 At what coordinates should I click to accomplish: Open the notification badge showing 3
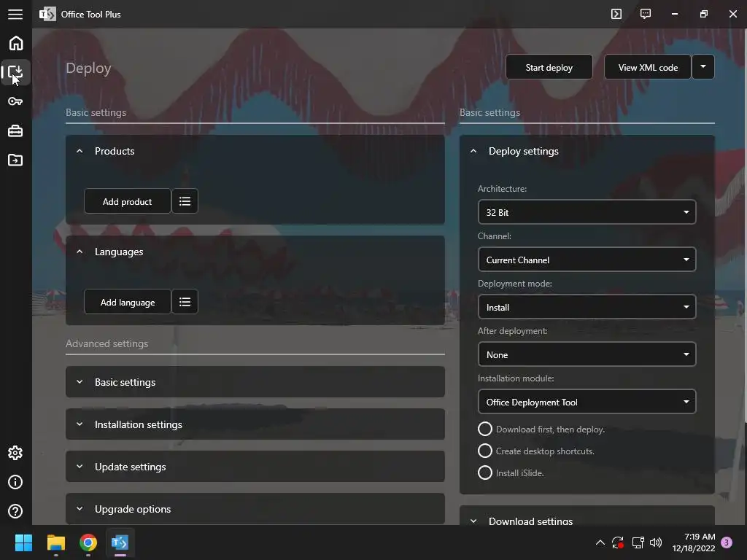click(727, 542)
